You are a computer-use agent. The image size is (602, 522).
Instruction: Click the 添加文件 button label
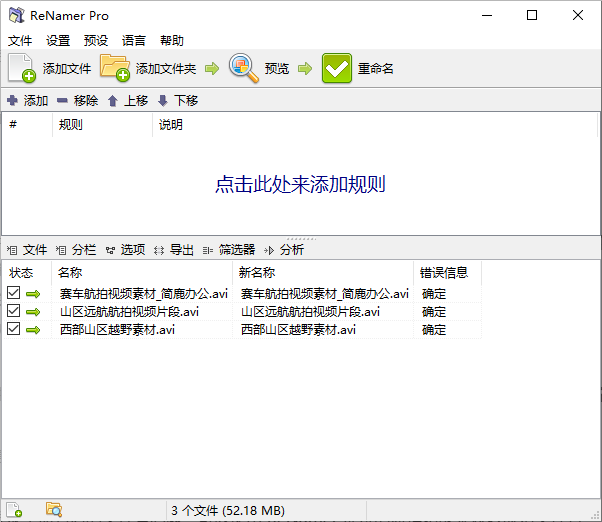tap(67, 69)
